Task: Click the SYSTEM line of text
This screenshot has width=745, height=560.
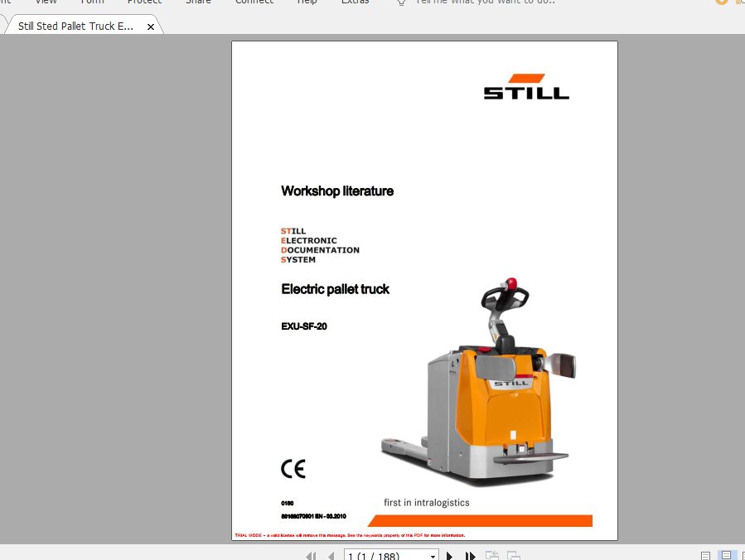Action: point(298,260)
